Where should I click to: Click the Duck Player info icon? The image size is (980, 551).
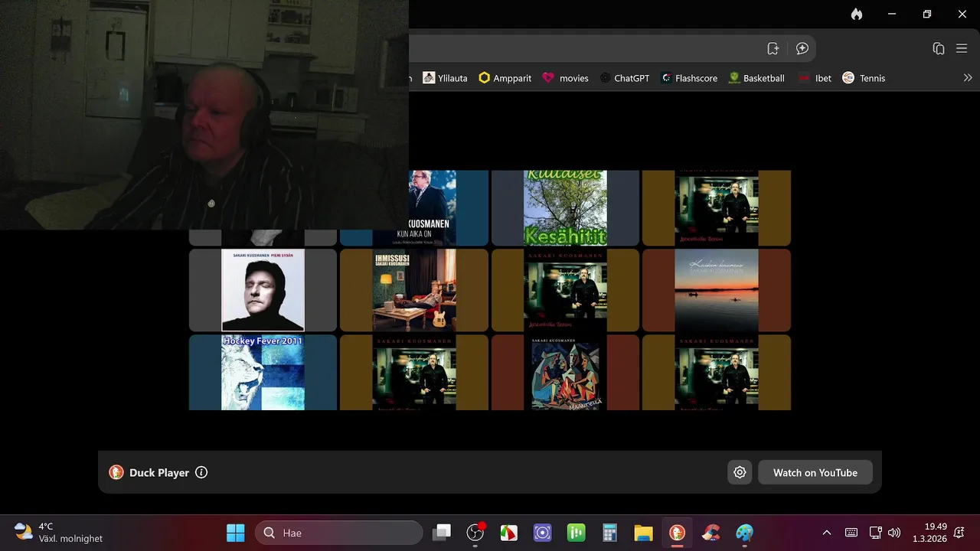pos(201,472)
